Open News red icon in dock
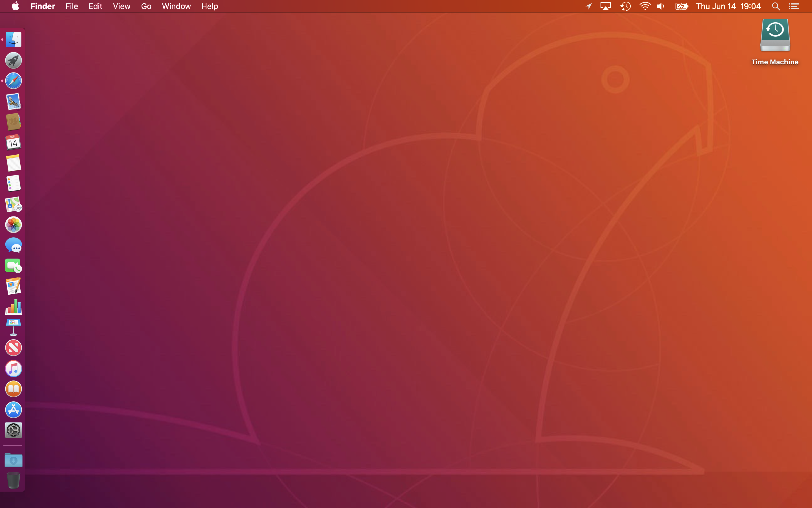This screenshot has width=812, height=508. [14, 348]
